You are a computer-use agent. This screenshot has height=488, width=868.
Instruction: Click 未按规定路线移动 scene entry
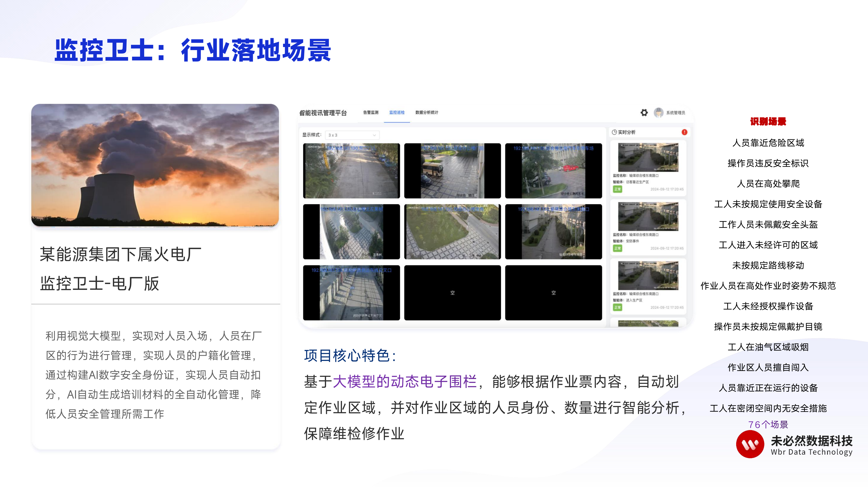coord(768,265)
